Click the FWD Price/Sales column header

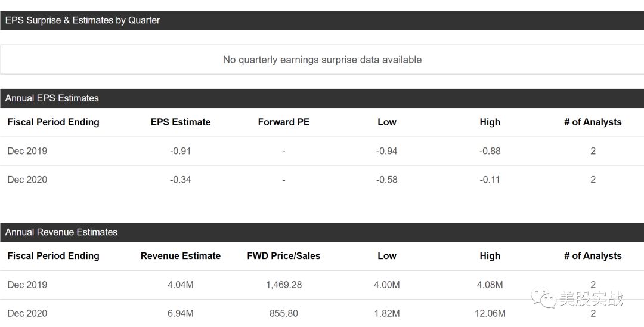284,256
